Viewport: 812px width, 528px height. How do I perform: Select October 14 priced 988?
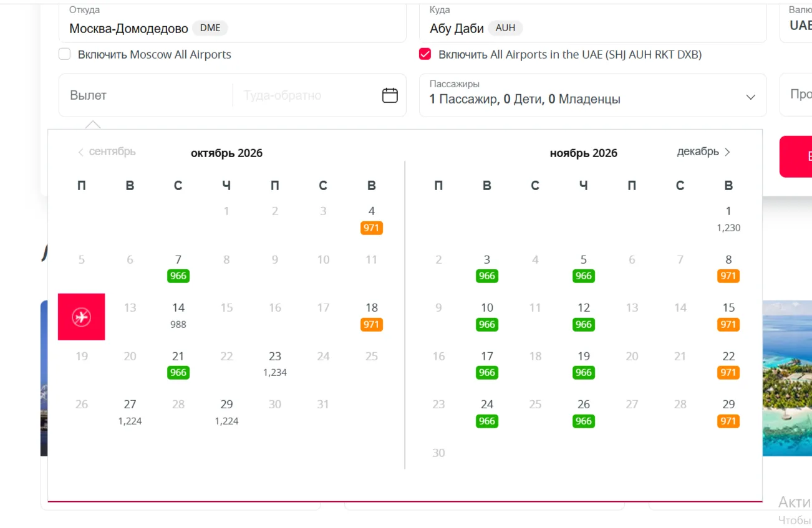178,317
